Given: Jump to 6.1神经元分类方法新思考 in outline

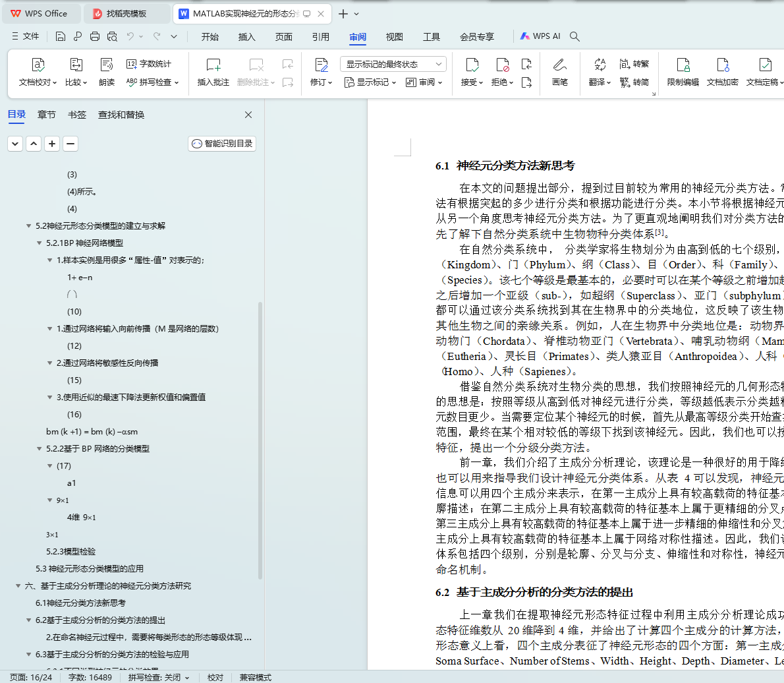Looking at the screenshot, I should [x=80, y=603].
